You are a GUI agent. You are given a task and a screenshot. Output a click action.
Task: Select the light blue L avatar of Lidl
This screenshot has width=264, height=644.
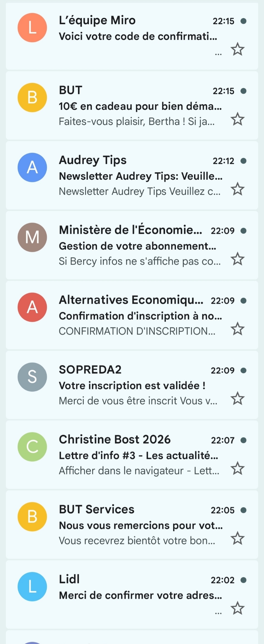[x=32, y=587]
